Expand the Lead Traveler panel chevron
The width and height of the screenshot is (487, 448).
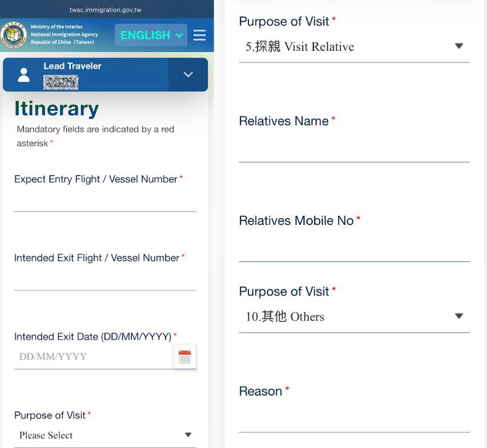click(188, 75)
